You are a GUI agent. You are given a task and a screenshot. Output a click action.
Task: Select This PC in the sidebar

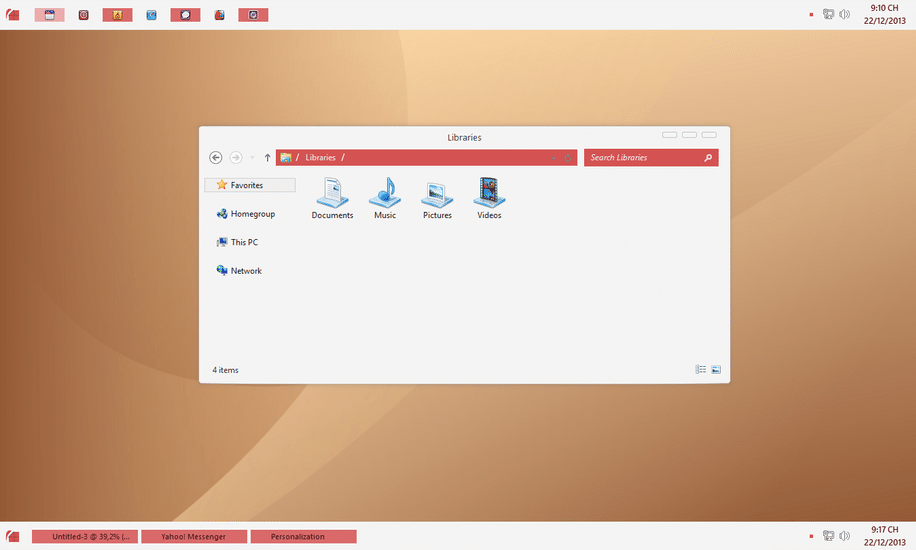244,242
